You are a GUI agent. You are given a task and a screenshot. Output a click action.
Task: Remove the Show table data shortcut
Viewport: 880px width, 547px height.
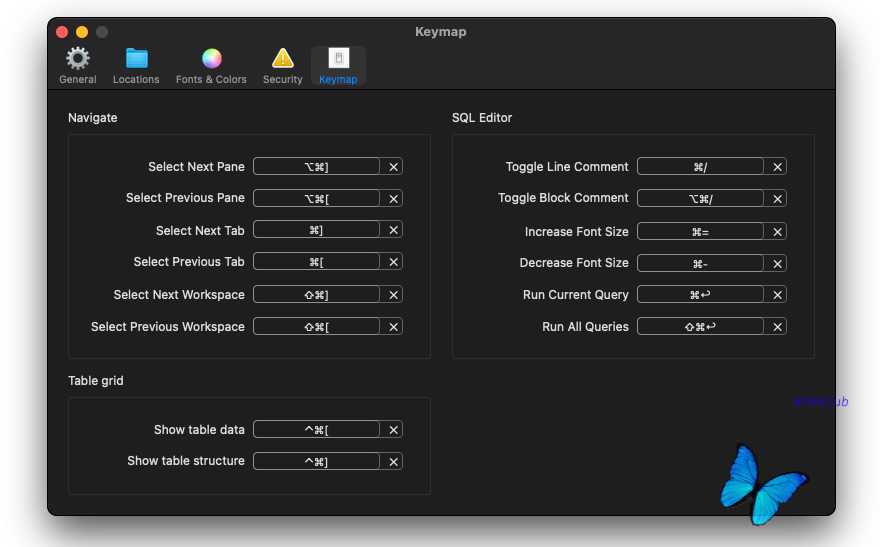point(394,430)
